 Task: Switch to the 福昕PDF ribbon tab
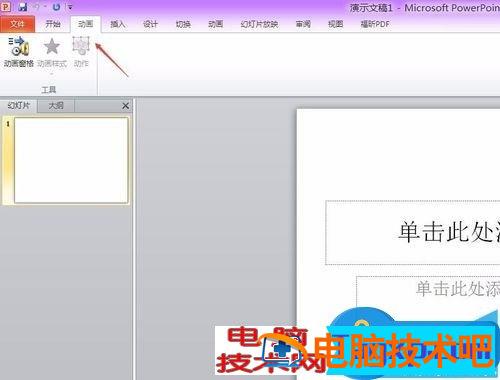click(x=375, y=24)
